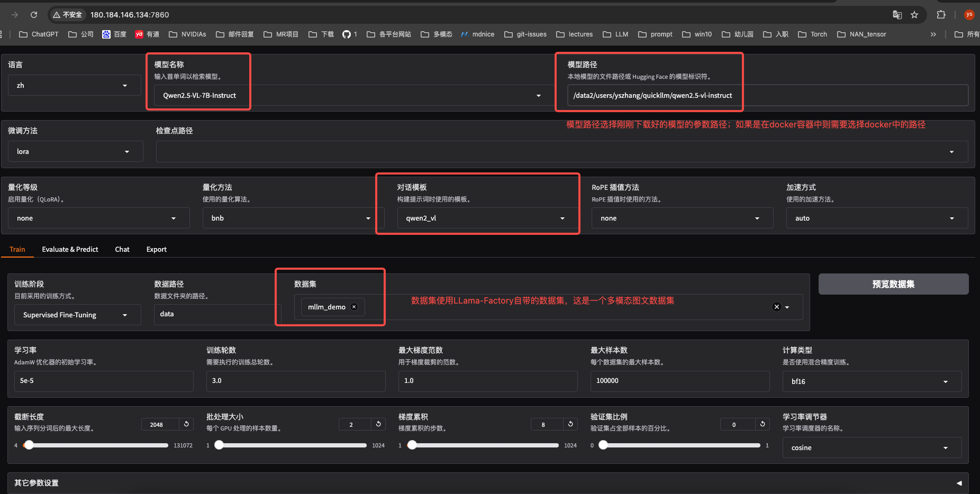This screenshot has height=494, width=980.
Task: Click the not-secure warning icon
Action: click(x=57, y=15)
